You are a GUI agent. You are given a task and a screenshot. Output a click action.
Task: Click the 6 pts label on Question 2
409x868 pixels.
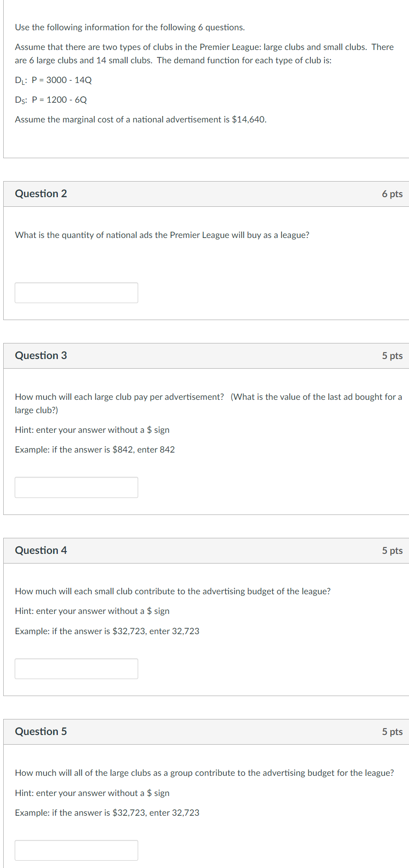click(392, 194)
